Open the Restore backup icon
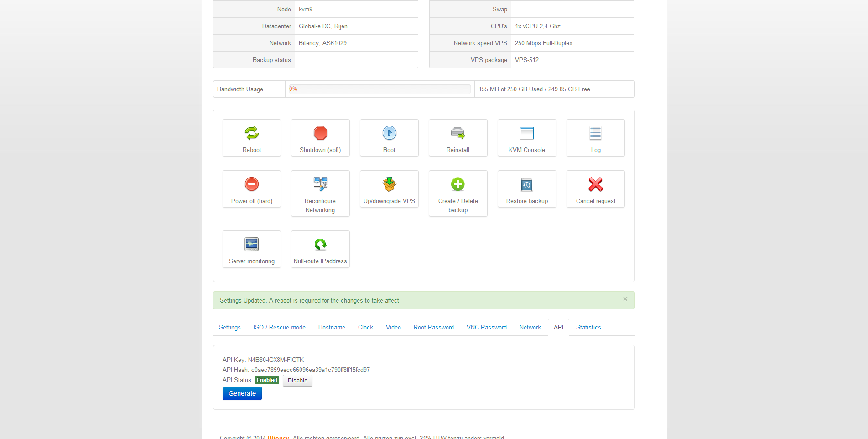 [x=526, y=184]
